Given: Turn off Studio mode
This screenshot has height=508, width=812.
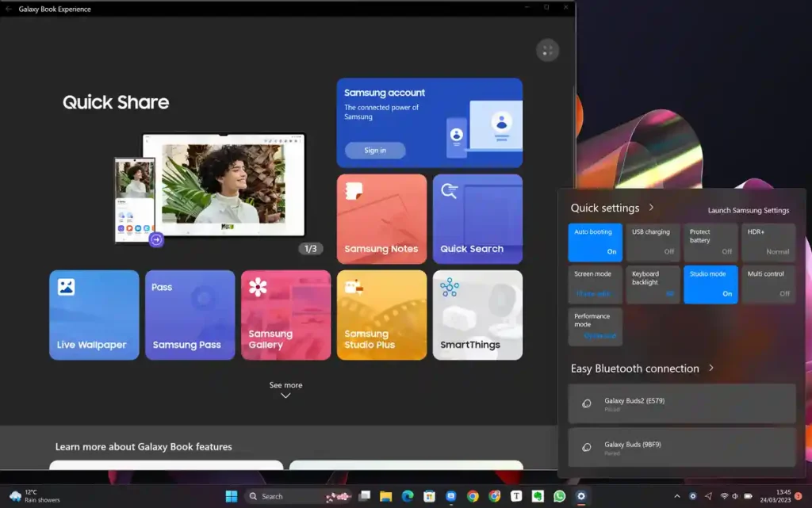Looking at the screenshot, I should click(710, 284).
